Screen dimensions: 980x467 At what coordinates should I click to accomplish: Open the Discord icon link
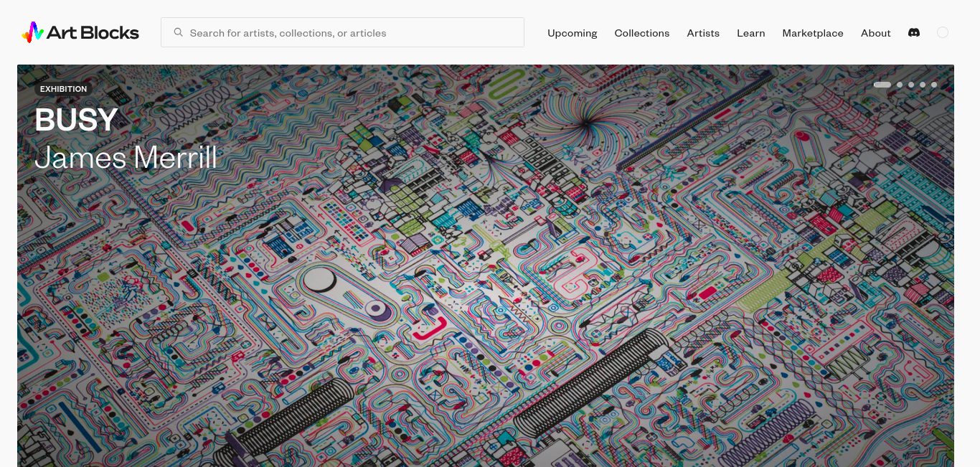(914, 32)
